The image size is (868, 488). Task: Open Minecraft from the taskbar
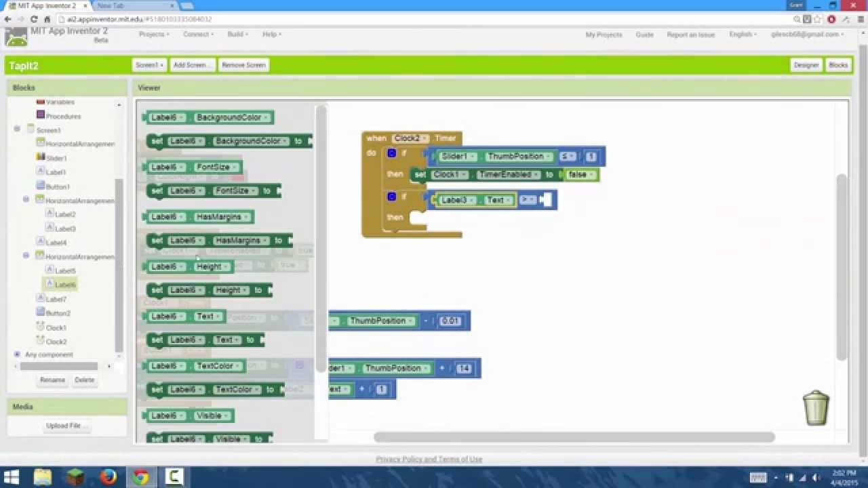click(75, 477)
